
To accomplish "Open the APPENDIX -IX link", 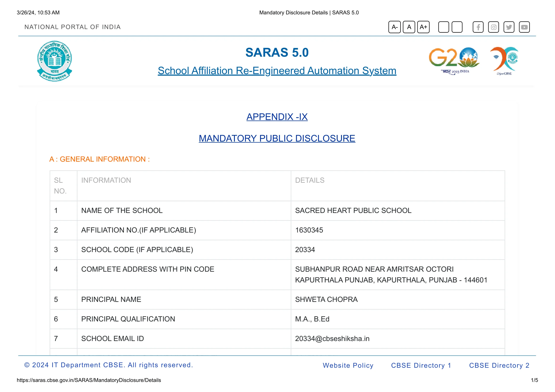I will [277, 117].
